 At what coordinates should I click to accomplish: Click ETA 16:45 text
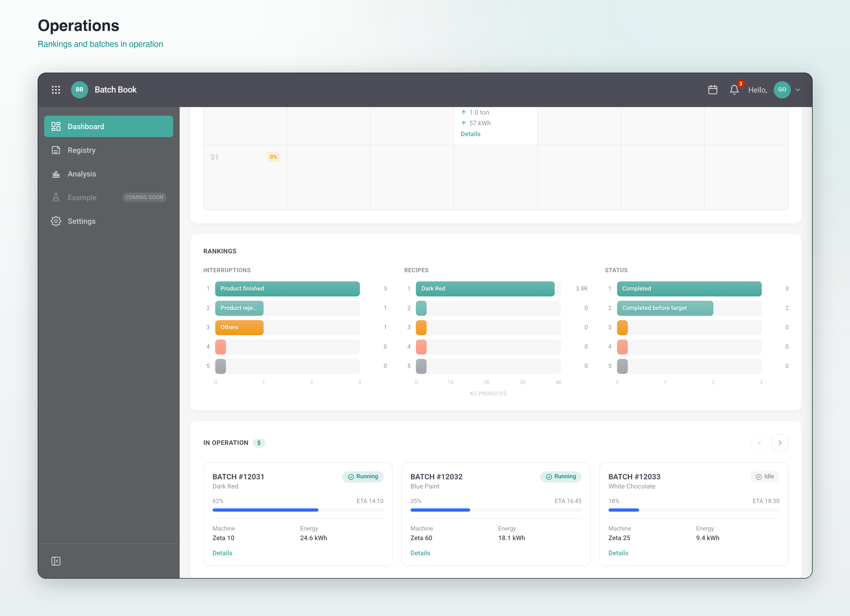tap(568, 501)
